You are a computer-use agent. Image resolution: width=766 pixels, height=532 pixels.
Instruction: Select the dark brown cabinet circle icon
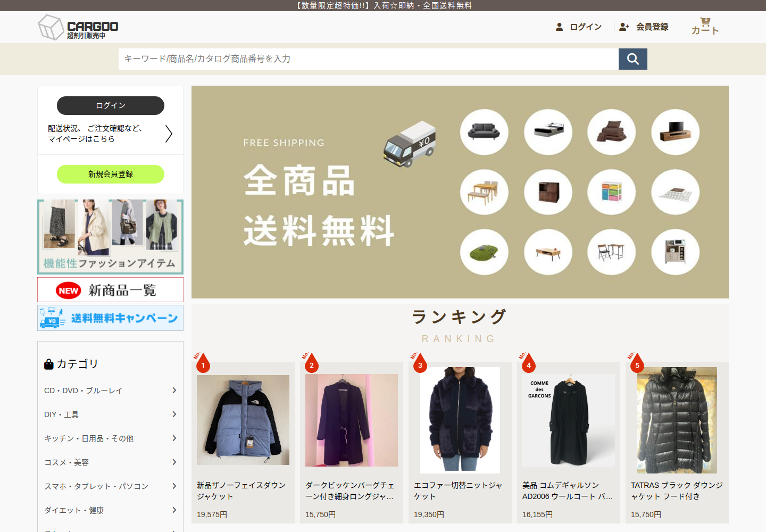(x=548, y=192)
